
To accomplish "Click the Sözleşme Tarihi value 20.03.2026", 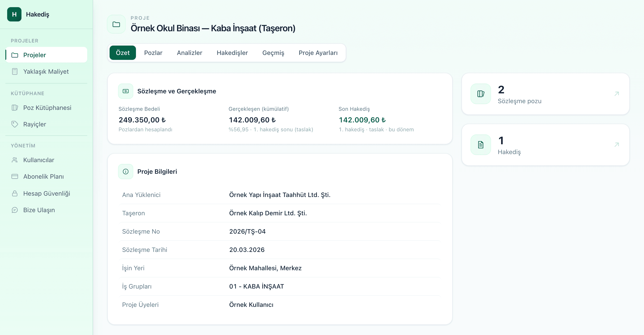I will click(247, 250).
